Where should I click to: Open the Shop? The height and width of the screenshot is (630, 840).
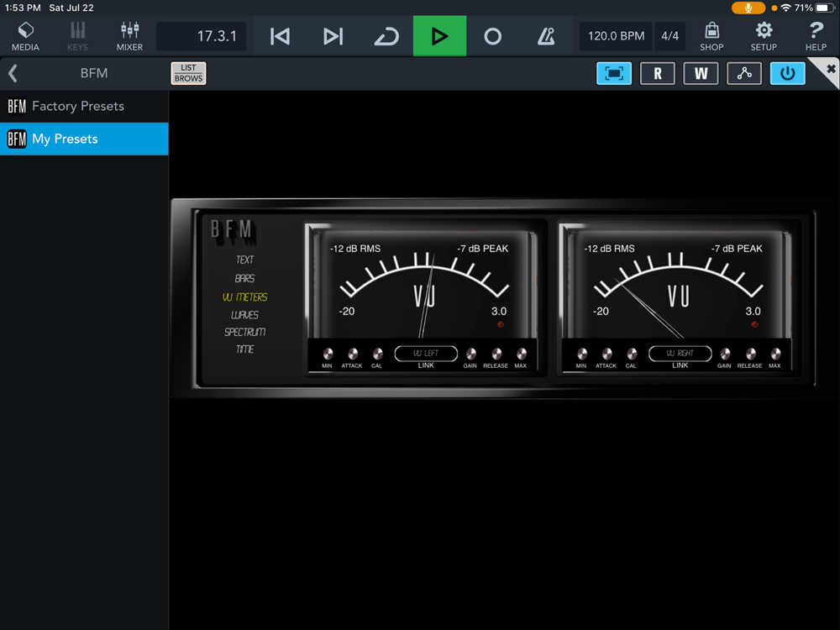click(x=711, y=36)
